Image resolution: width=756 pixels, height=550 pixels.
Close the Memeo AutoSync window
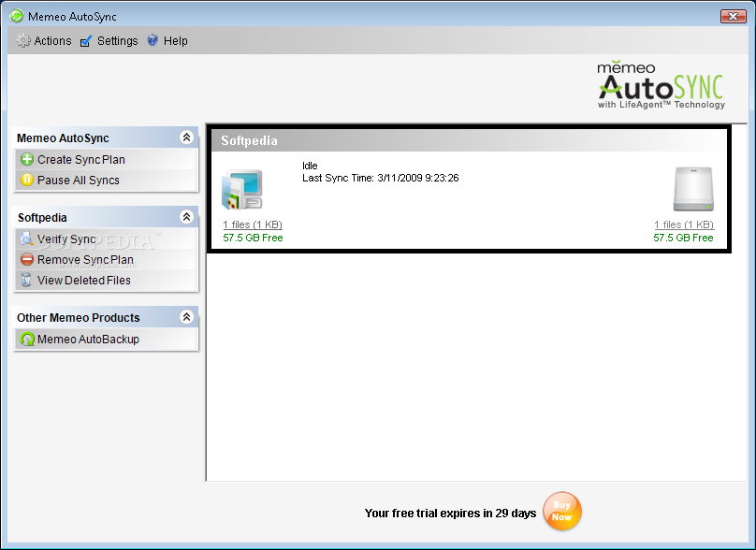[734, 17]
